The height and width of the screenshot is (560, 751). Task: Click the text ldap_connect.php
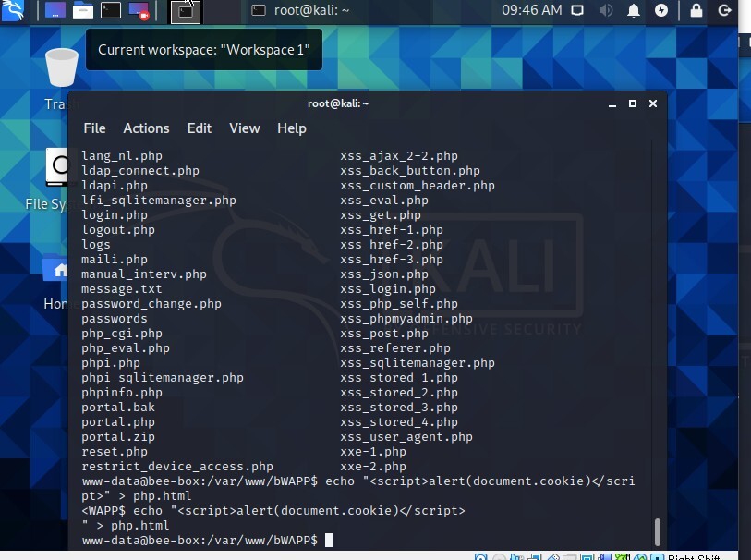(x=140, y=171)
